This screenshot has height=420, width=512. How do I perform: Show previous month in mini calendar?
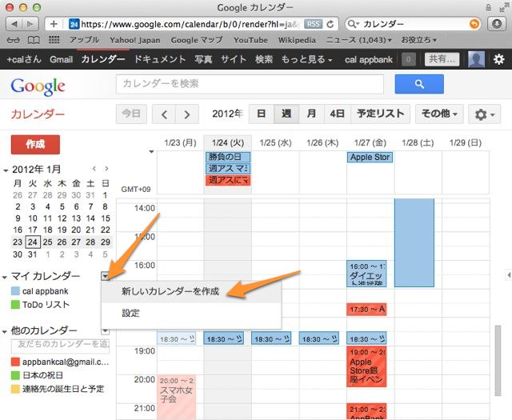(x=94, y=169)
